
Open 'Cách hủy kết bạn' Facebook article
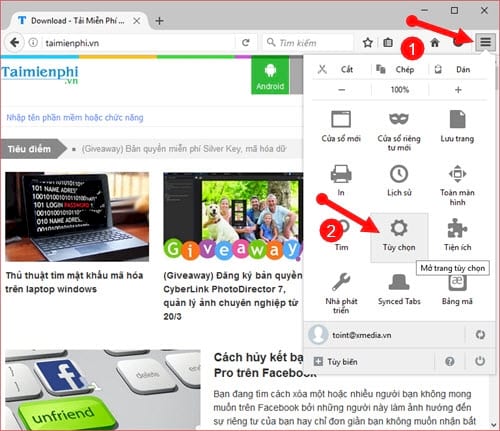[265, 365]
